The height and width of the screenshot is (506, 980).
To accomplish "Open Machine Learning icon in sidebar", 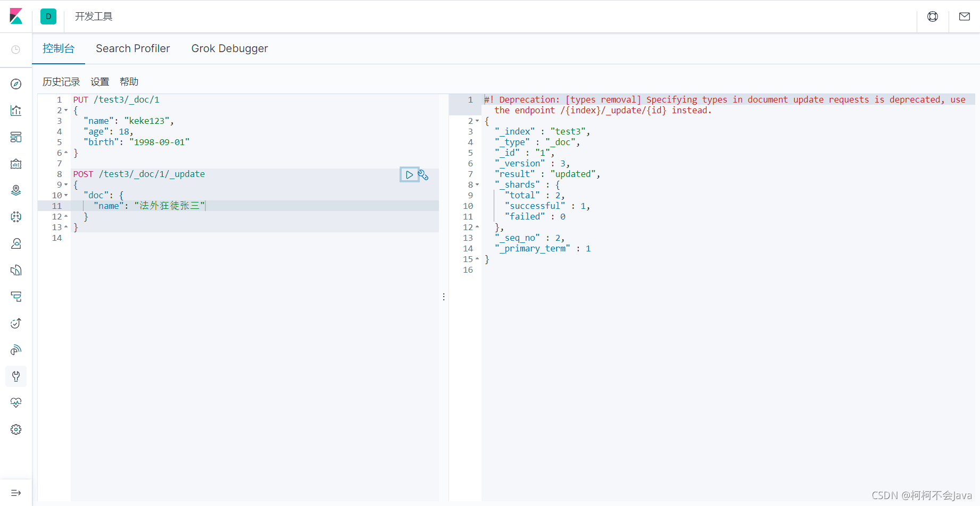I will tap(16, 217).
